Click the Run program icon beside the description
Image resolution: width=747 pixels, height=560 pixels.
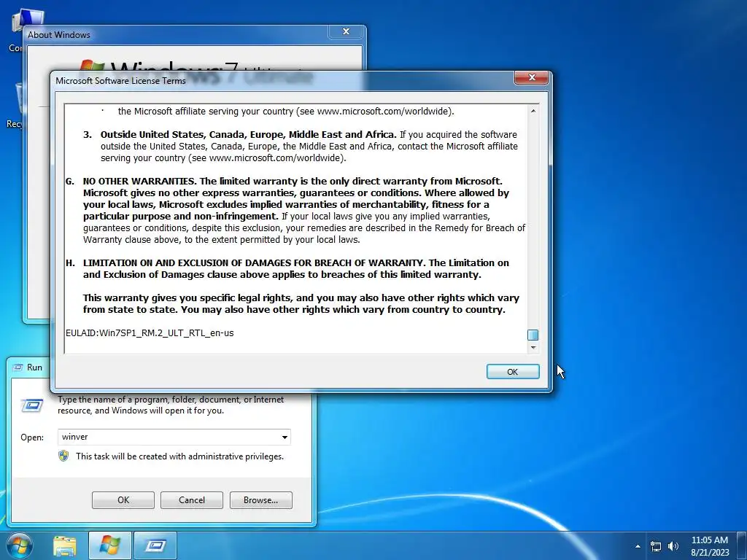tap(32, 405)
